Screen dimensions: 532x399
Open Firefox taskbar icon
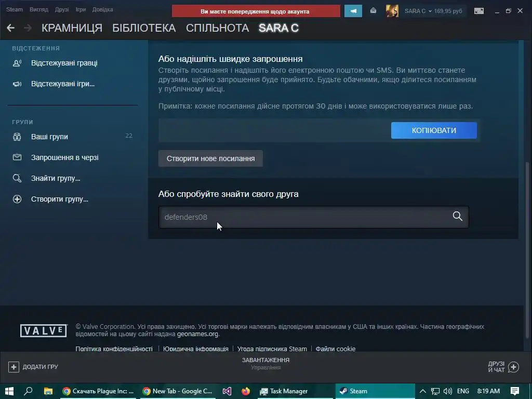coord(246,391)
